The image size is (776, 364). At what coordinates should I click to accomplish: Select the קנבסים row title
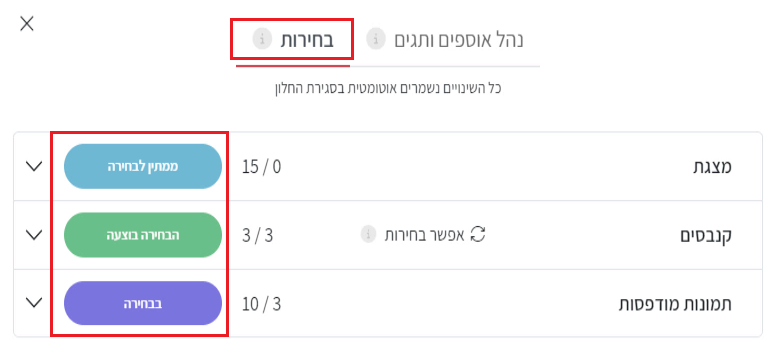tap(706, 235)
